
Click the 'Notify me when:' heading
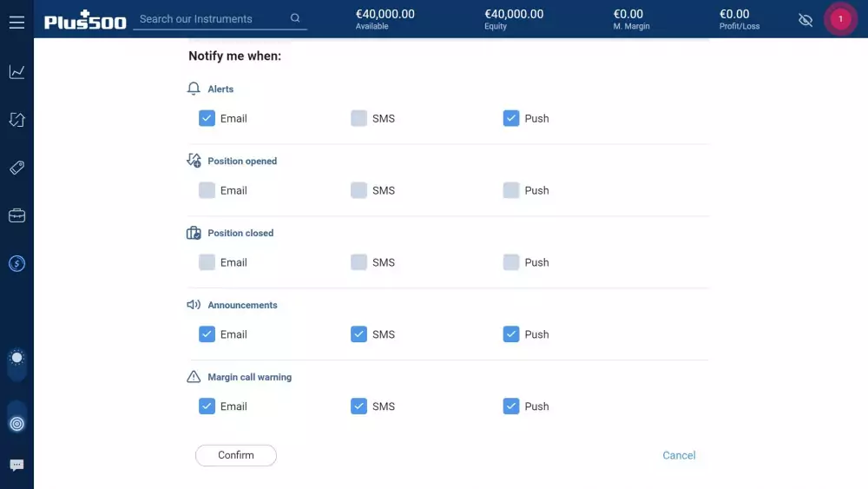coord(234,56)
